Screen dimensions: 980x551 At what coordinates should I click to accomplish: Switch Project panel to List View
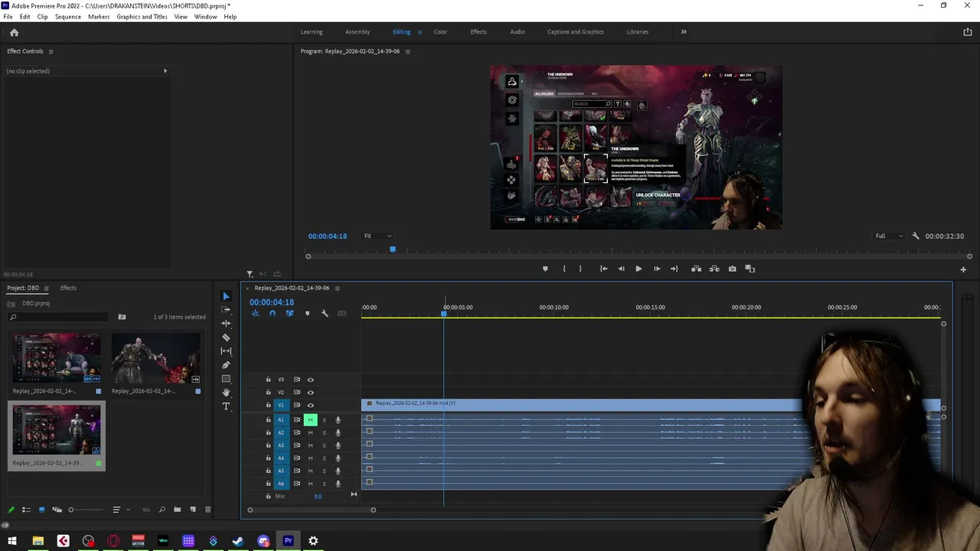[26, 510]
